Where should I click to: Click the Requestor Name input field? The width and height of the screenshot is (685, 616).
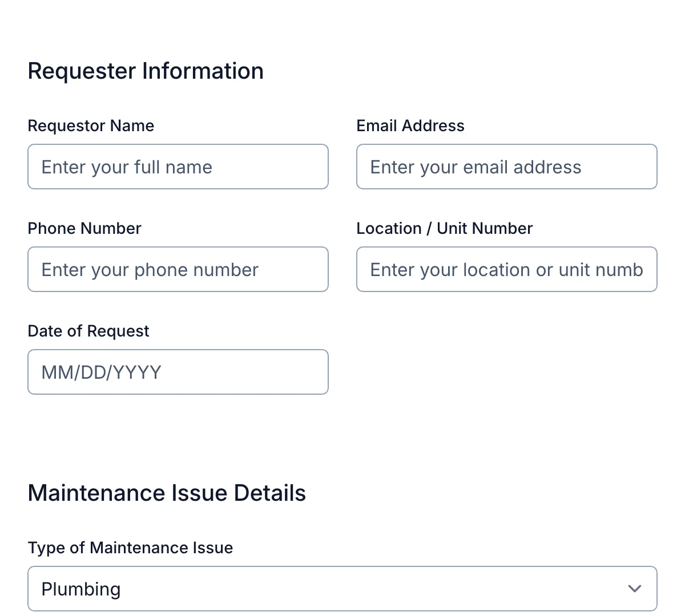click(x=178, y=167)
